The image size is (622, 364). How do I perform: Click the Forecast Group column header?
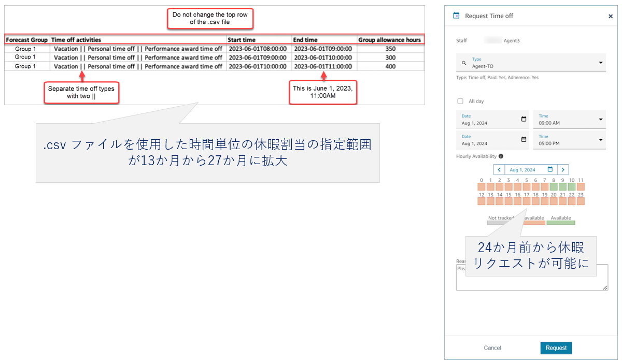coord(27,40)
